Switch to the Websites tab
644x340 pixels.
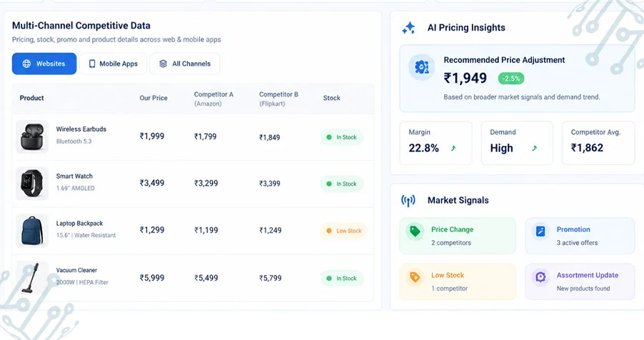(44, 64)
